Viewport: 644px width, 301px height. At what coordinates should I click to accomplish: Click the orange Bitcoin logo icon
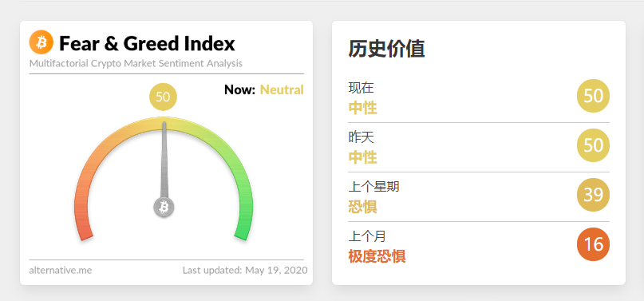(41, 42)
